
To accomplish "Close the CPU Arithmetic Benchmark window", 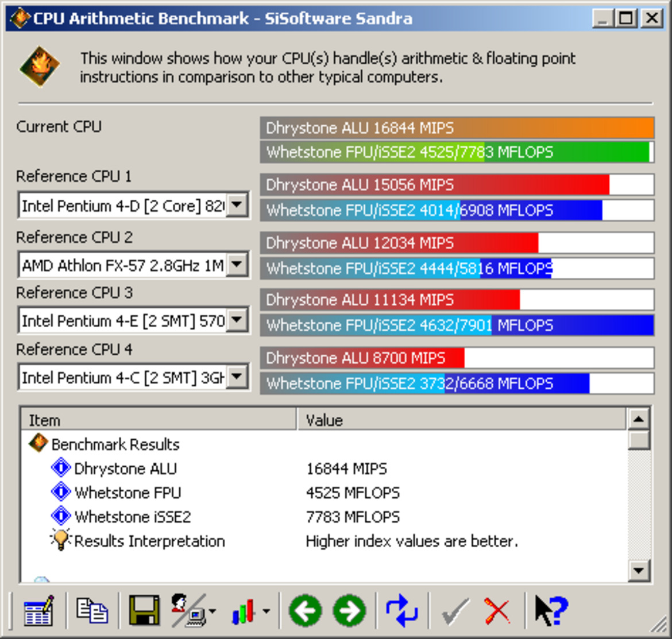I will coord(652,18).
